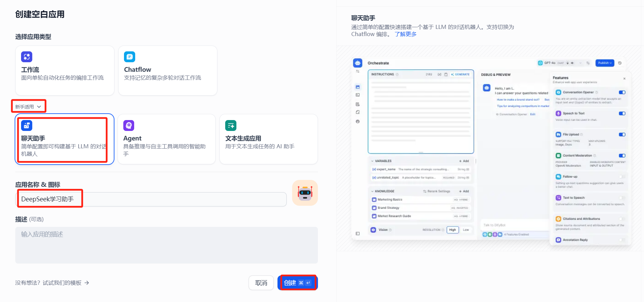
Task: Toggle the File Upload switch
Action: [x=622, y=135]
